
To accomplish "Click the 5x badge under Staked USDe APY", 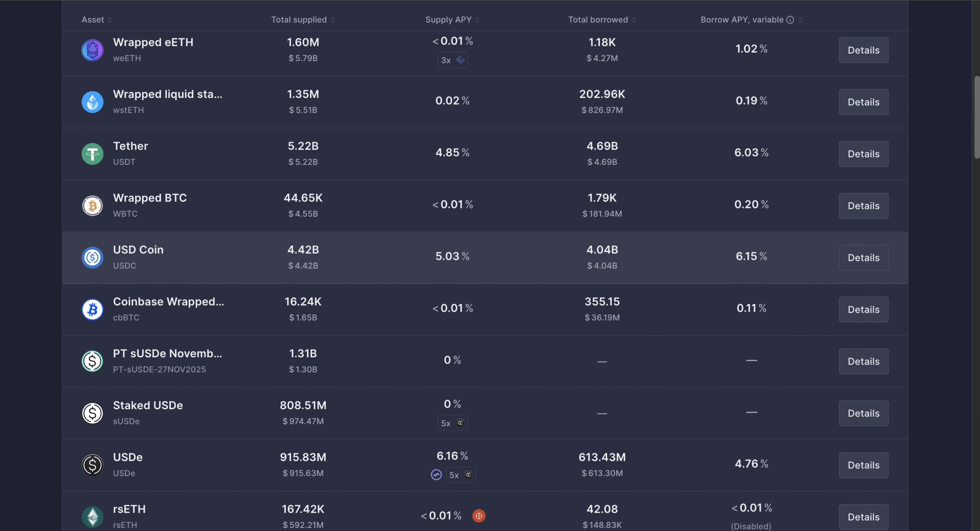I will (452, 423).
